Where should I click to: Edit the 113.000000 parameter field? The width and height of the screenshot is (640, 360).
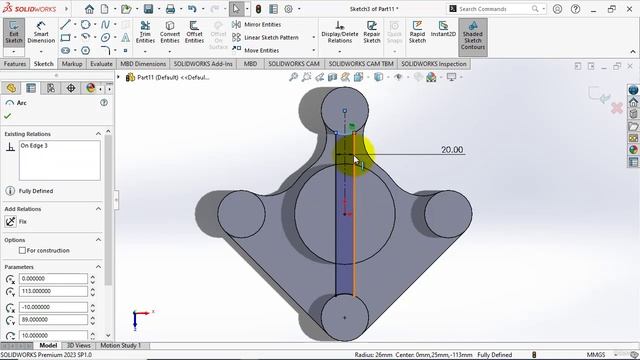point(53,291)
